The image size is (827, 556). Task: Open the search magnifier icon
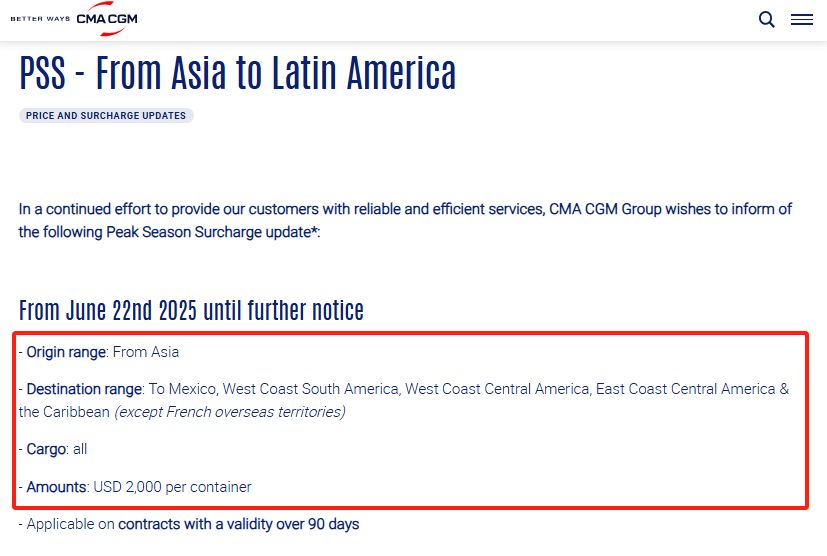point(766,20)
